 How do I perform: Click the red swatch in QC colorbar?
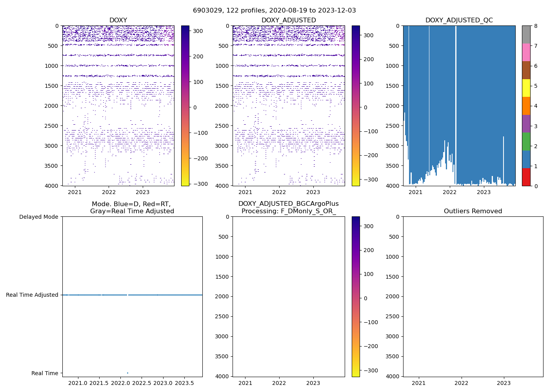coord(526,177)
